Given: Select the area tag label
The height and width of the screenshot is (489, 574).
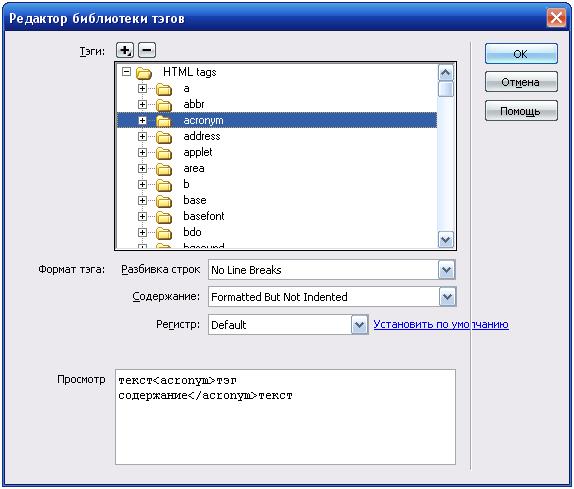Looking at the screenshot, I should (194, 168).
